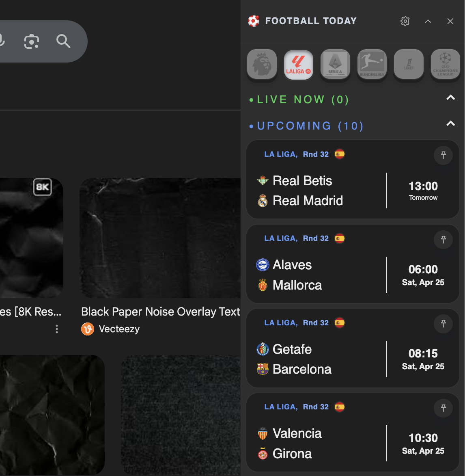This screenshot has height=476, width=465.
Task: Click Spain flag on Valencia card
Action: (340, 407)
